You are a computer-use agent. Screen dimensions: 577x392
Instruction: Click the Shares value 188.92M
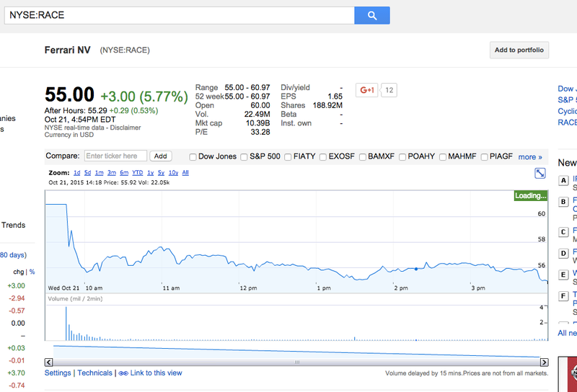click(x=327, y=105)
